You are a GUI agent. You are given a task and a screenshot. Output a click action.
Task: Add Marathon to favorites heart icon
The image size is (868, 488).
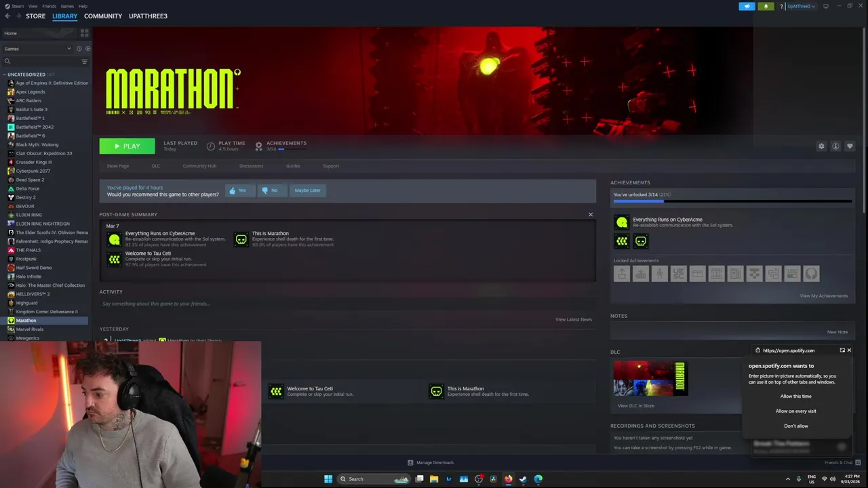tap(850, 146)
